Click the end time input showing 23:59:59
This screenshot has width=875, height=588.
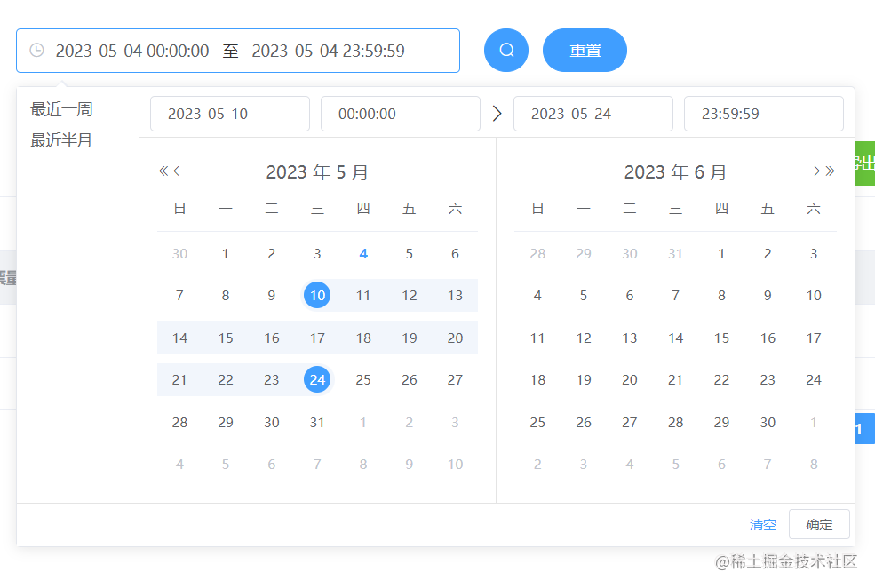click(763, 114)
